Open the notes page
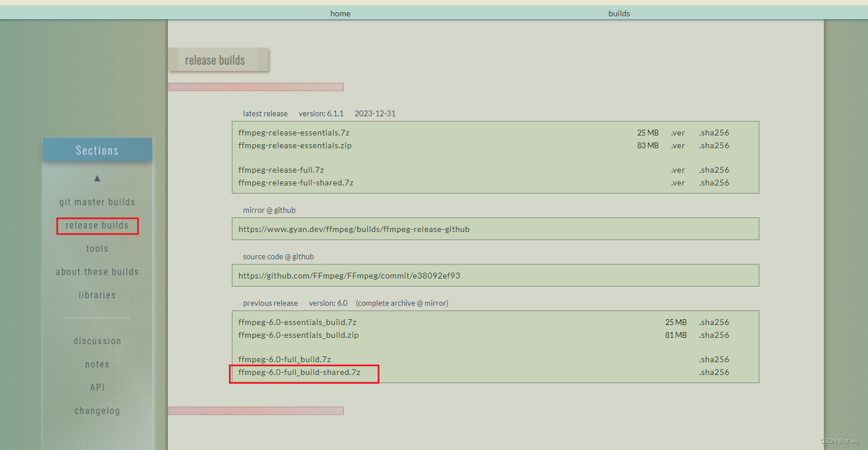Image resolution: width=868 pixels, height=450 pixels. click(x=97, y=365)
